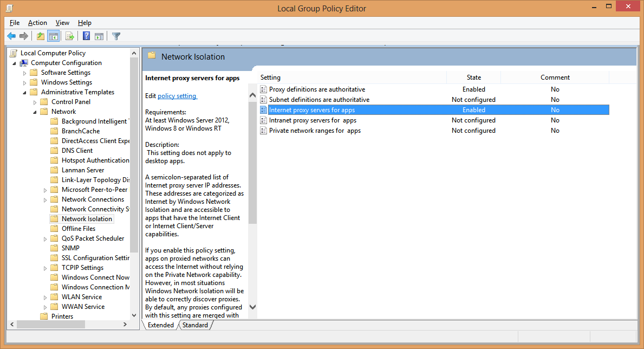The image size is (644, 349).
Task: Expand the Control Panel node
Action: [x=35, y=102]
